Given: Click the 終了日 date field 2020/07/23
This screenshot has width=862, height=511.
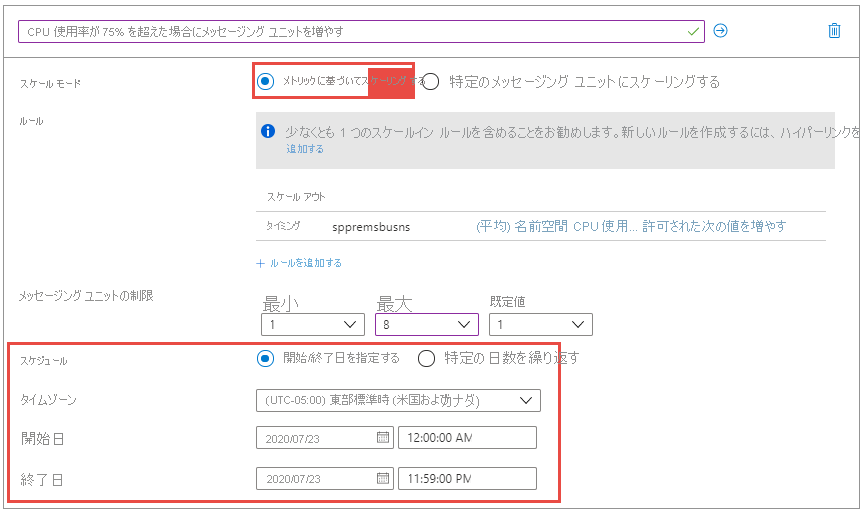Looking at the screenshot, I should tap(324, 479).
